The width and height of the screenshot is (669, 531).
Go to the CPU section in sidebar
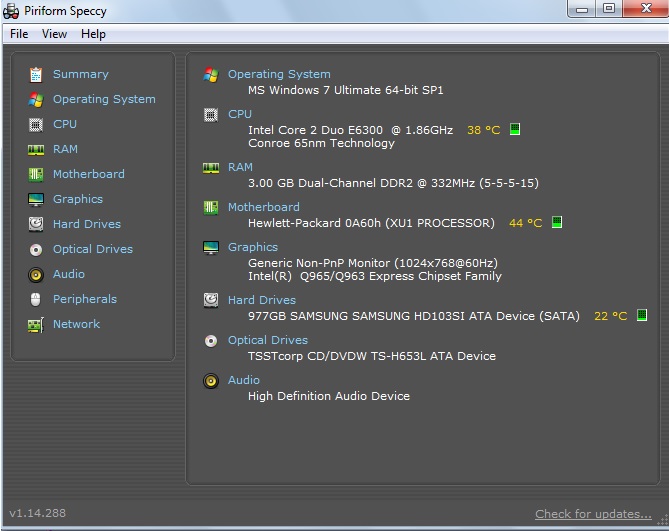click(x=65, y=124)
